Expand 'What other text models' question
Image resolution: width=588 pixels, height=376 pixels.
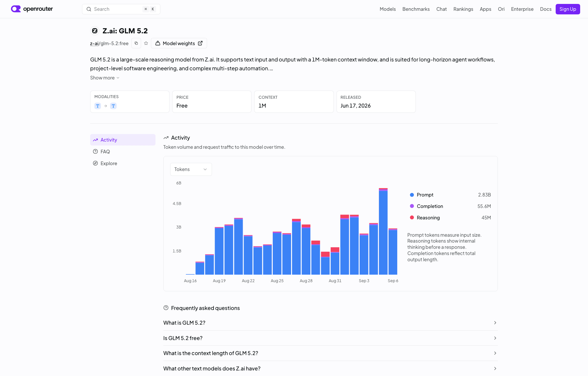331,368
